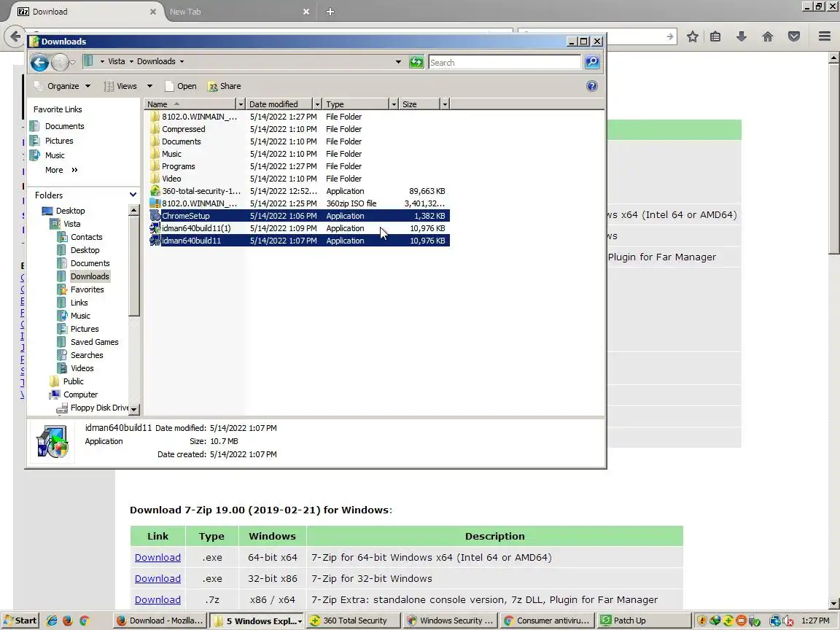The image size is (840, 630).
Task: Switch to Patch Up taskbar item
Action: pyautogui.click(x=645, y=621)
